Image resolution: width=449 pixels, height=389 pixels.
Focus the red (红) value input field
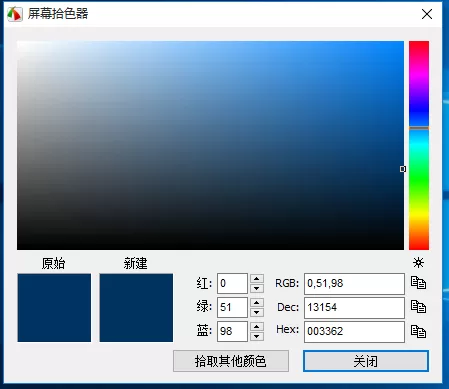(x=232, y=283)
